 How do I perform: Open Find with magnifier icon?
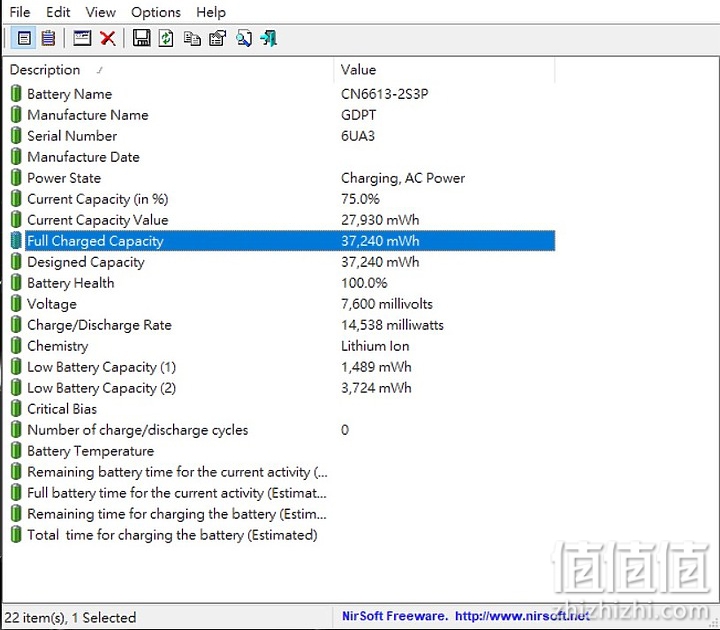[x=244, y=38]
